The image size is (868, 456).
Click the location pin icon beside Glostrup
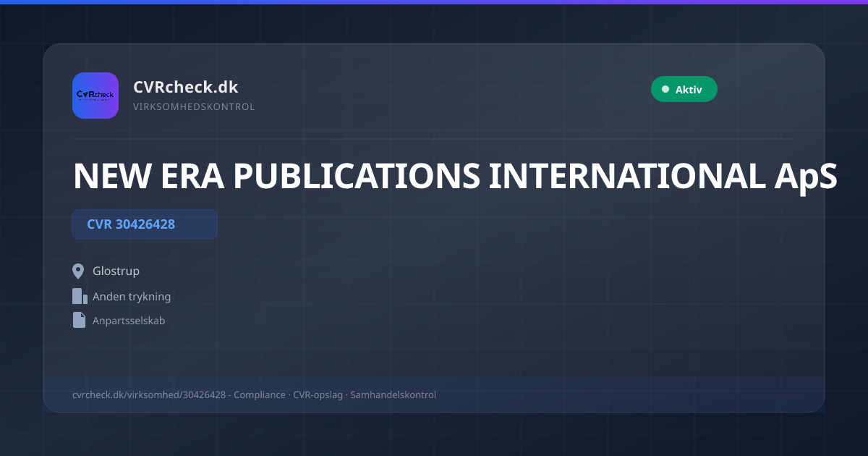tap(79, 271)
